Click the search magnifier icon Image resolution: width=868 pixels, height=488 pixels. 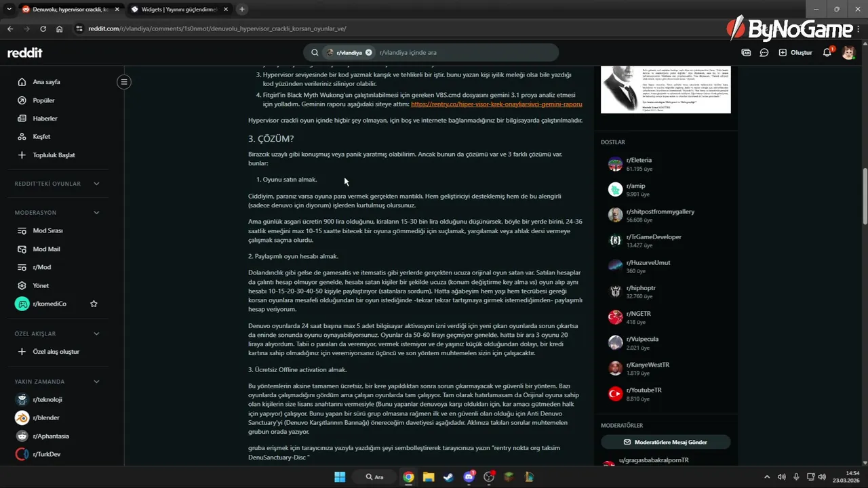point(315,52)
